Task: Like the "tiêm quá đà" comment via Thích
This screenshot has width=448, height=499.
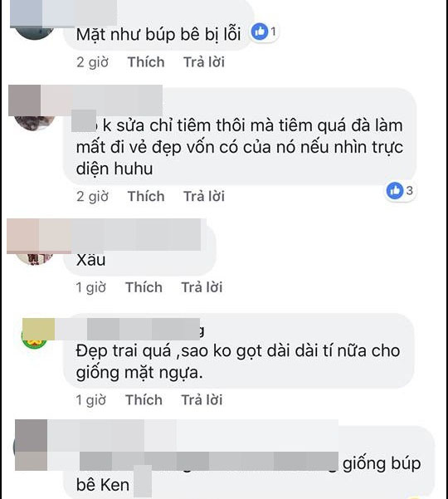Action: click(146, 196)
